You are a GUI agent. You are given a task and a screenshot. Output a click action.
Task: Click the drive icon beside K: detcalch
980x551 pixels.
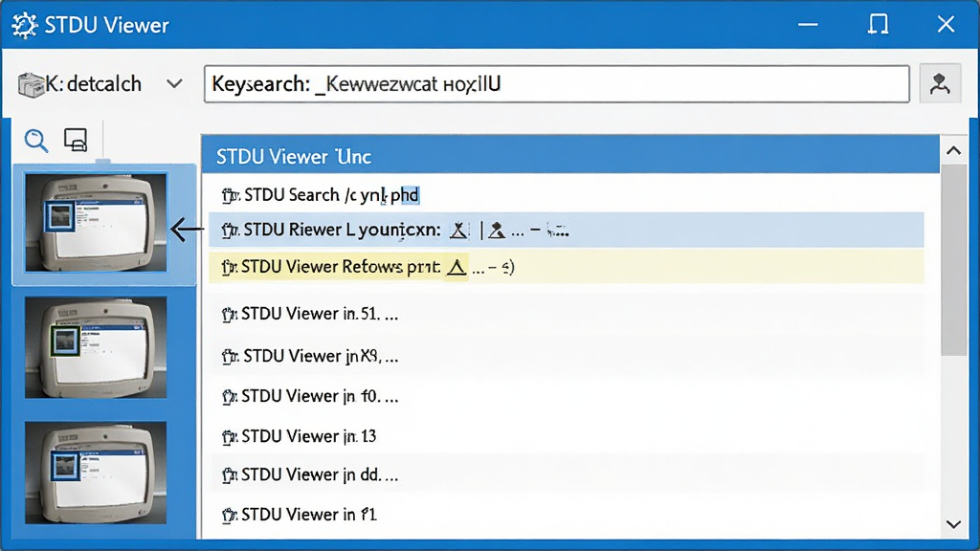tap(31, 84)
